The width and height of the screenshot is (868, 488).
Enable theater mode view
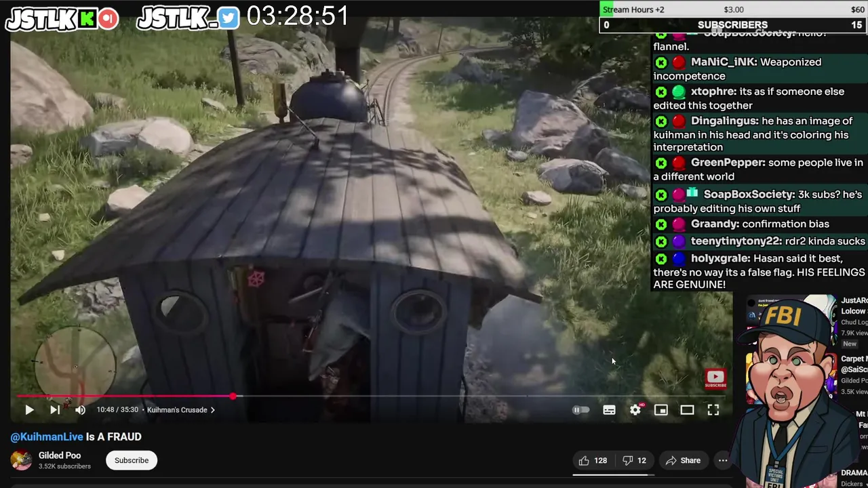point(687,409)
